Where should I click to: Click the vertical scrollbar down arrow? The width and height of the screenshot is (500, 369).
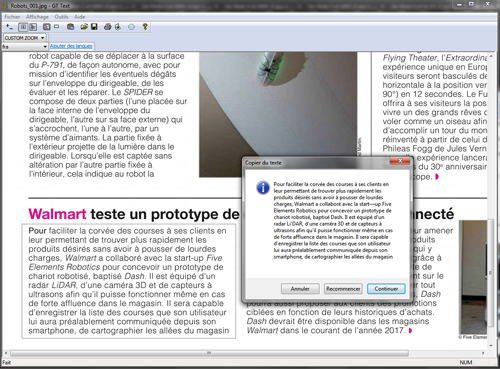491,346
